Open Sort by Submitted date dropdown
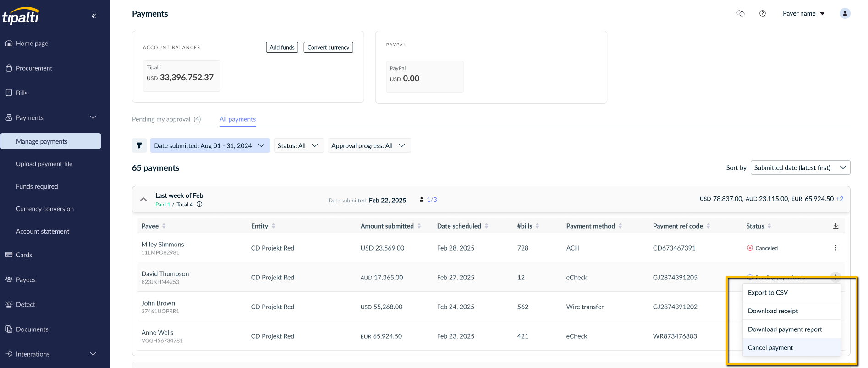This screenshot has width=868, height=368. tap(800, 167)
